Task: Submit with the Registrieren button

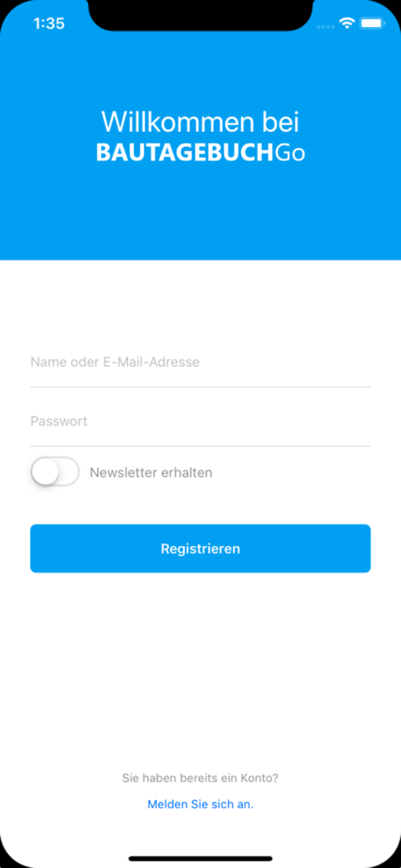Action: pyautogui.click(x=200, y=549)
